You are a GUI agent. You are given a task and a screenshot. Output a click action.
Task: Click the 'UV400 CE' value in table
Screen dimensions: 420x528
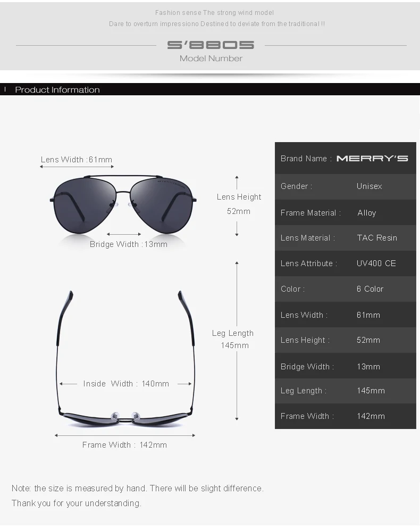tap(376, 263)
